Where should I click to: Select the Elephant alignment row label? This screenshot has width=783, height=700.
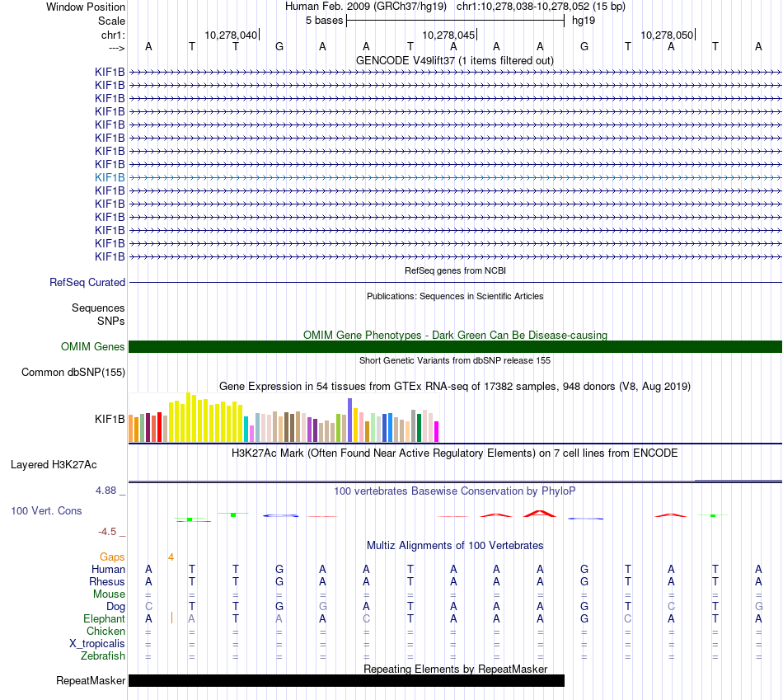coord(104,618)
